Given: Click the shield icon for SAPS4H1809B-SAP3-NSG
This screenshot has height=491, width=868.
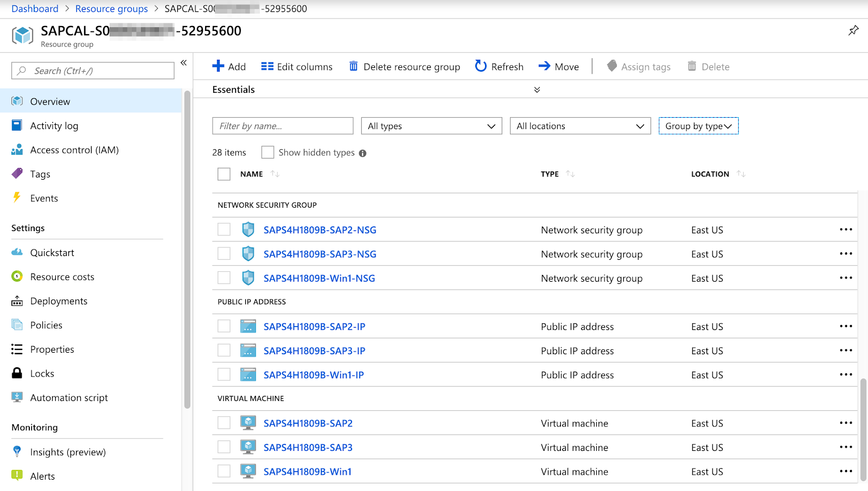Looking at the screenshot, I should coord(248,254).
